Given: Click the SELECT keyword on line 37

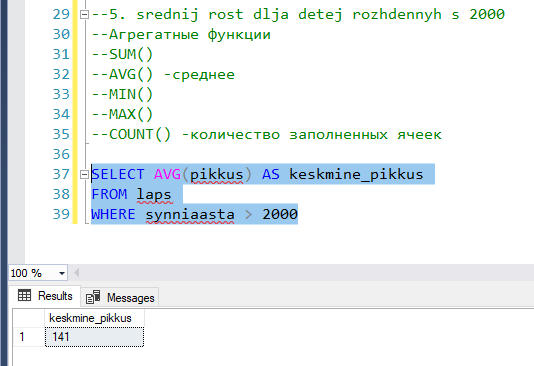Looking at the screenshot, I should [118, 174].
